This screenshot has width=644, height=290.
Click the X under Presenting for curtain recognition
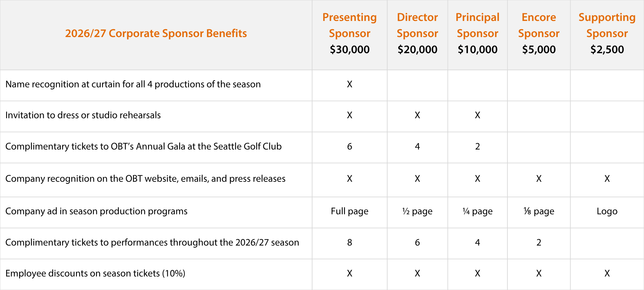[349, 84]
